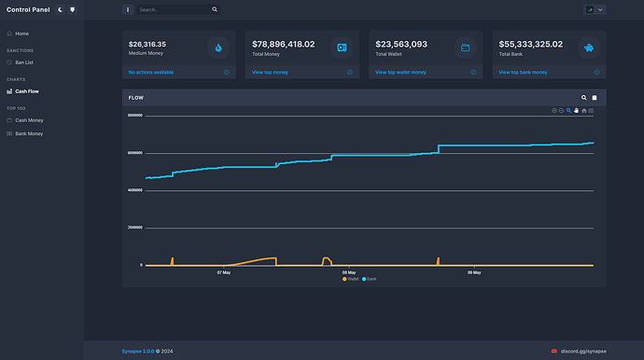Reset chart zoom with home icon
644x360 pixels.
(x=584, y=110)
